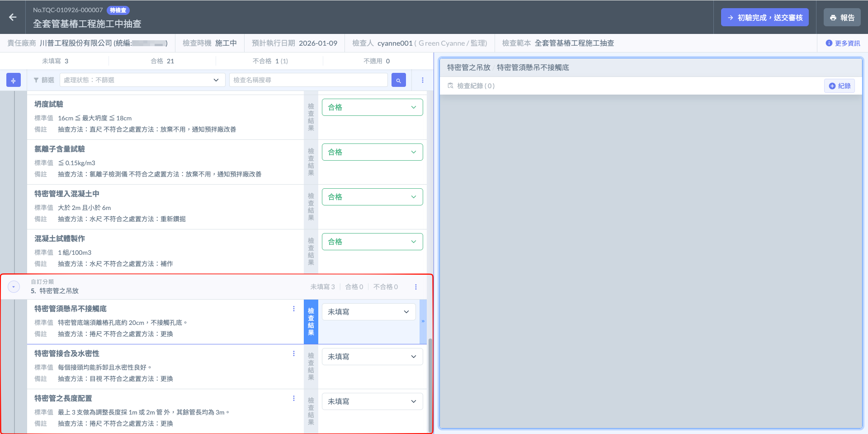Click the 檢查名稱搜尋 search field
This screenshot has width=868, height=434.
[308, 80]
